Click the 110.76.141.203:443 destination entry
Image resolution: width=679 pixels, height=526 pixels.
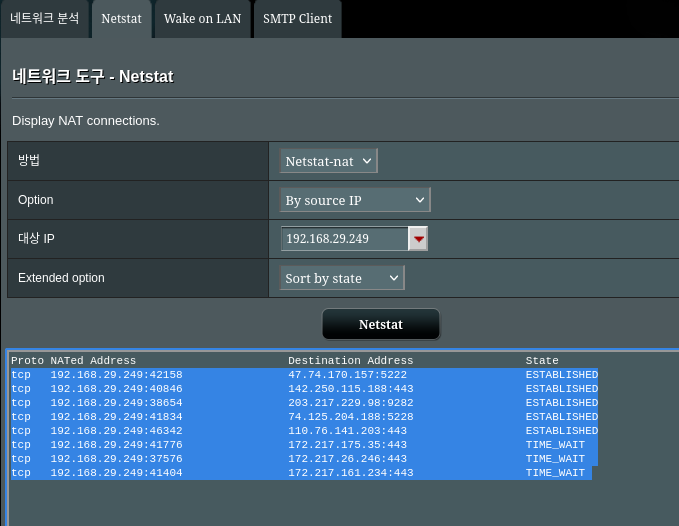(348, 431)
